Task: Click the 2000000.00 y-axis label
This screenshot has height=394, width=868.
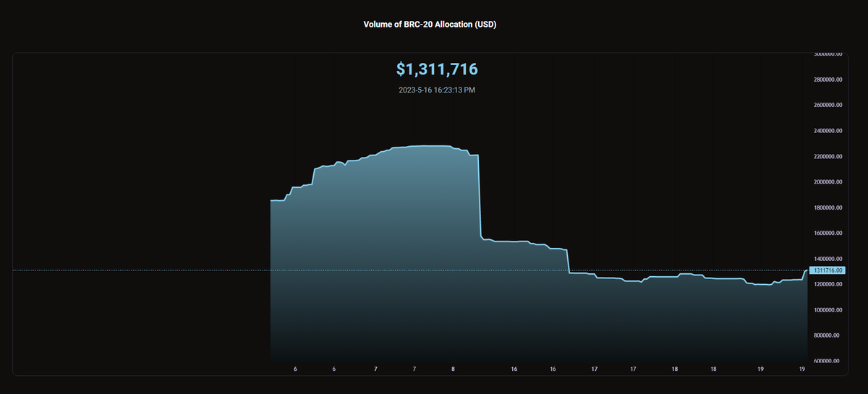Action: pos(827,182)
